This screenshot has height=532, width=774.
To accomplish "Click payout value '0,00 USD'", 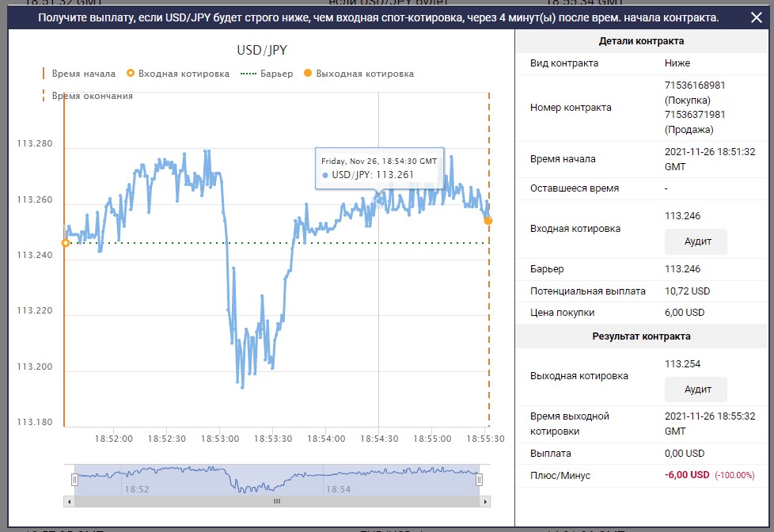I will [x=684, y=454].
